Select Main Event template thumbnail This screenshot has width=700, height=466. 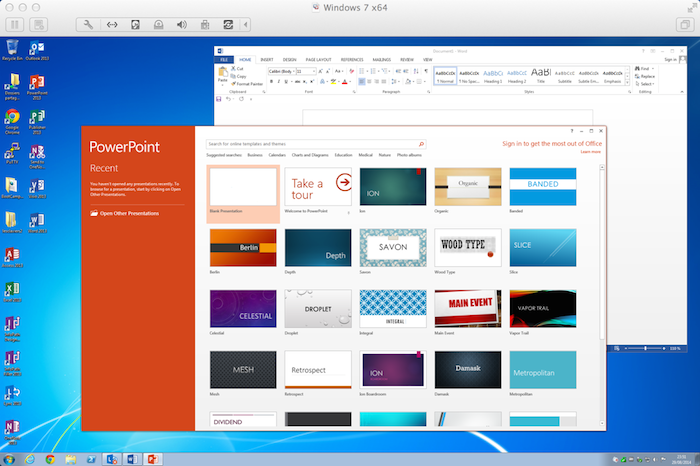click(467, 308)
